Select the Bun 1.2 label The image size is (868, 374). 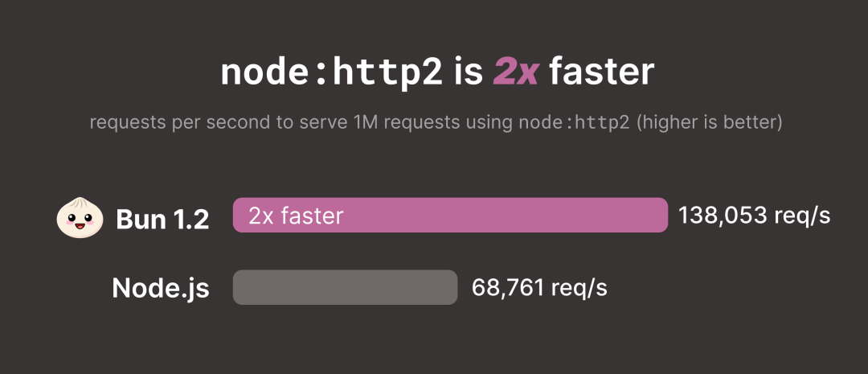pyautogui.click(x=162, y=220)
